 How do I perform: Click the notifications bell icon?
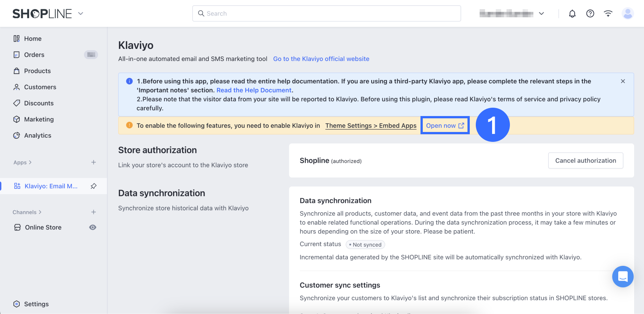572,14
